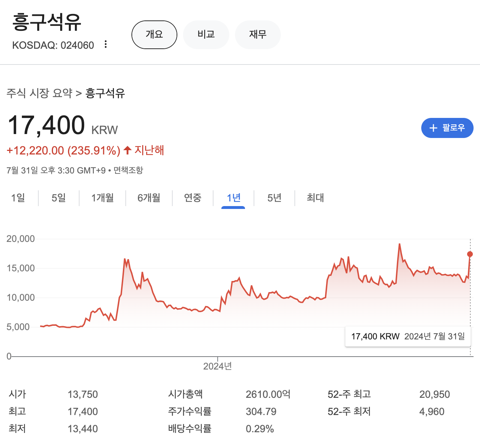Click the 52-주 최고 label
Viewport: 480px width, 448px height.
(x=349, y=394)
